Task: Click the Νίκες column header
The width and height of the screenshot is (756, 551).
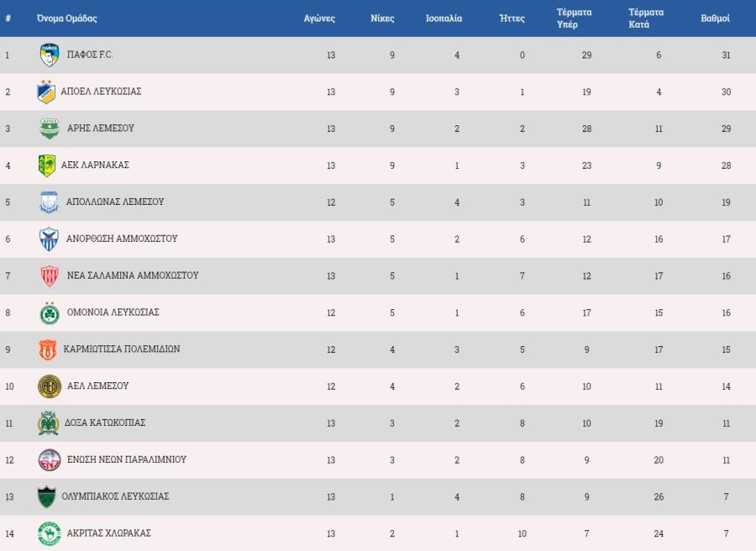Action: click(x=382, y=18)
